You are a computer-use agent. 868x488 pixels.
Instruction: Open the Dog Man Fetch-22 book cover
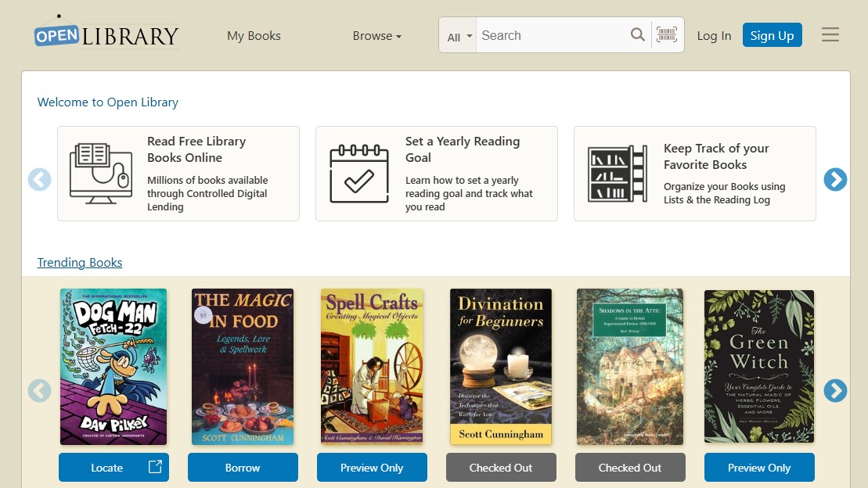pyautogui.click(x=113, y=366)
